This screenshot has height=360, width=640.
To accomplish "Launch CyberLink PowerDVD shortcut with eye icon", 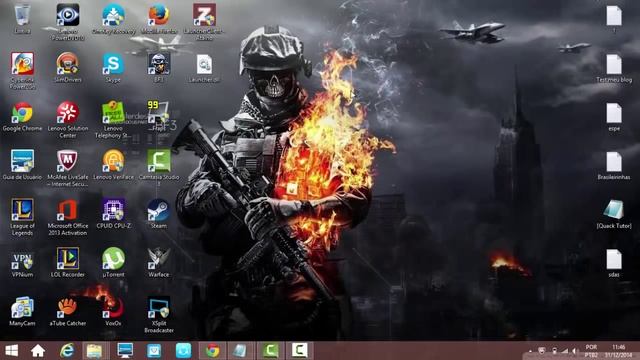I will pos(68,22).
